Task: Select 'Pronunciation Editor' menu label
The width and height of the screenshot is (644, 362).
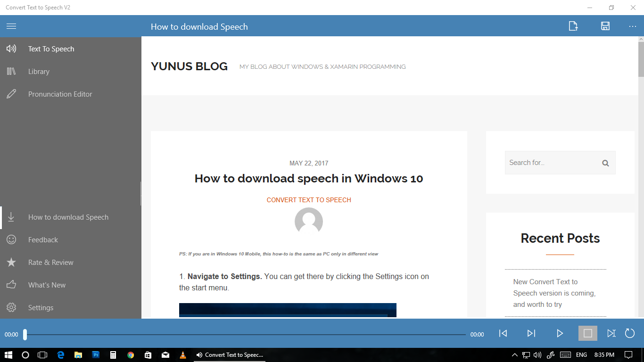Action: coord(60,94)
